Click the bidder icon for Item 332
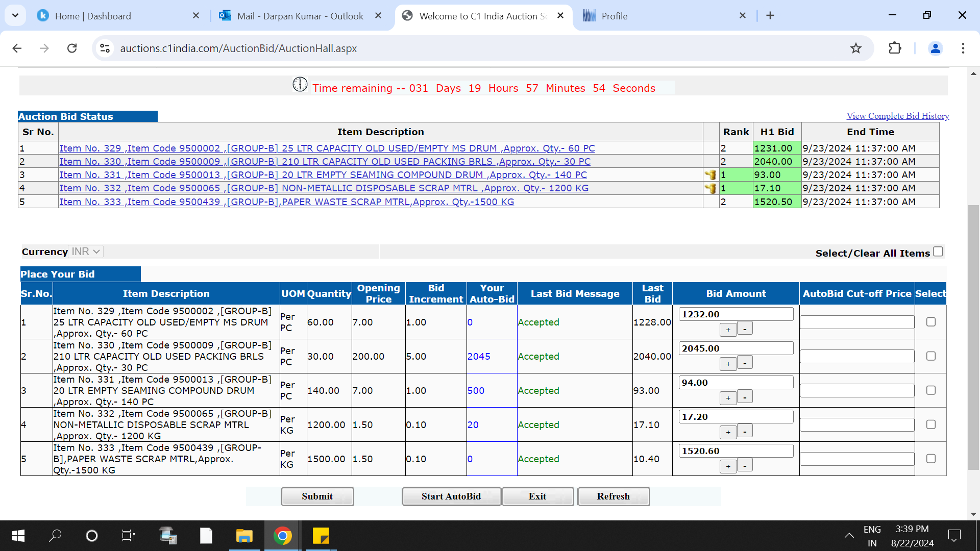This screenshot has width=980, height=551. (x=710, y=188)
